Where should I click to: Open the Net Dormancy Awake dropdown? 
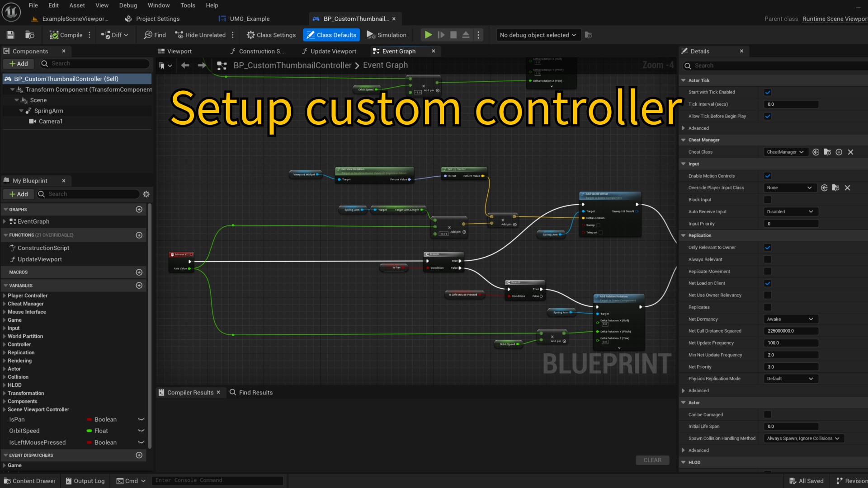791,319
